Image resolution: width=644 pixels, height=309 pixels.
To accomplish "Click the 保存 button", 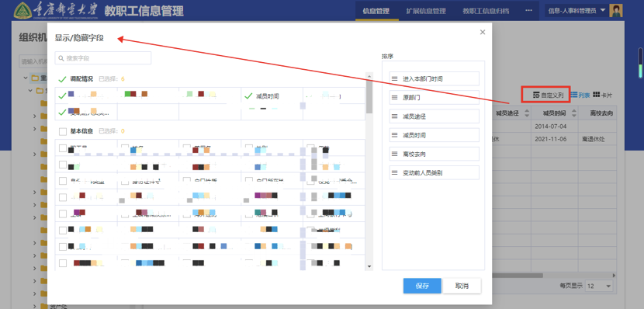I will click(x=422, y=286).
